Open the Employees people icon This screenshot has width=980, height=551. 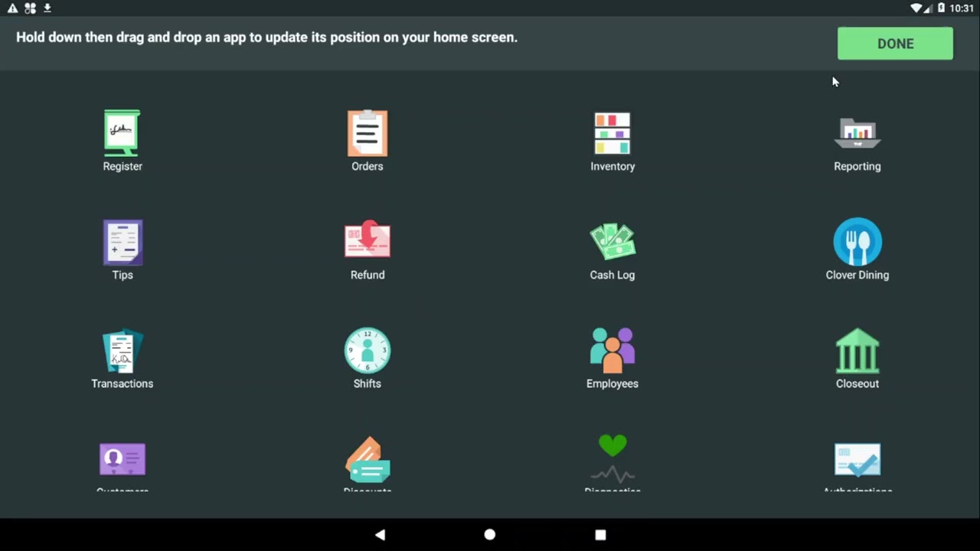612,350
